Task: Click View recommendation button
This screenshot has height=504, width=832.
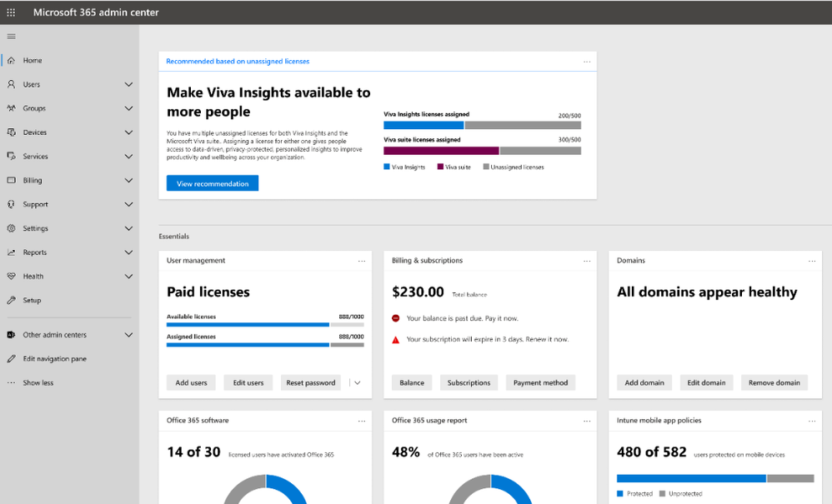Action: pyautogui.click(x=213, y=183)
